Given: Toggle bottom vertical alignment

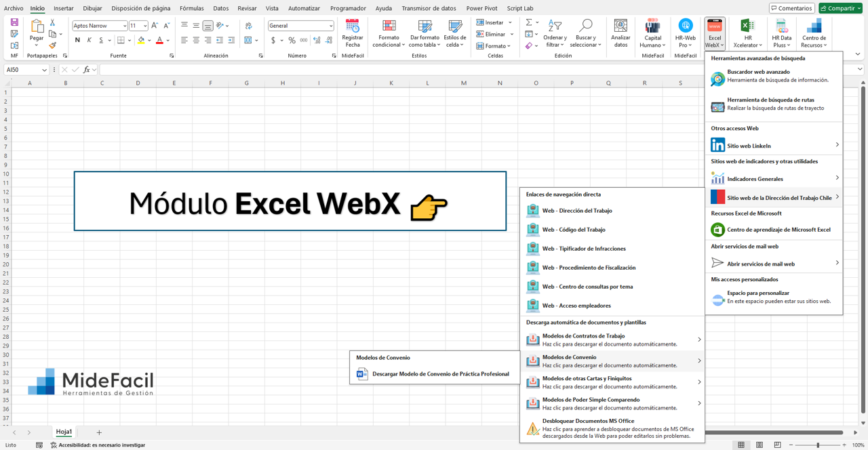Looking at the screenshot, I should point(208,26).
